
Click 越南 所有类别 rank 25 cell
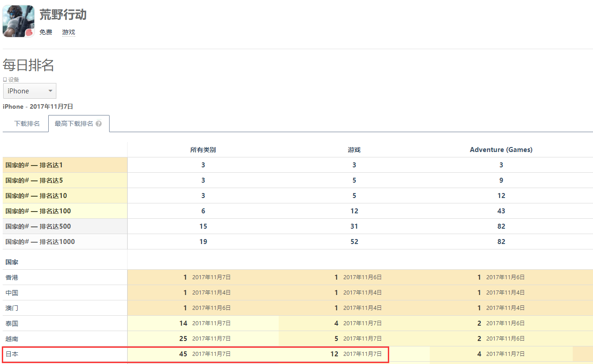point(203,339)
